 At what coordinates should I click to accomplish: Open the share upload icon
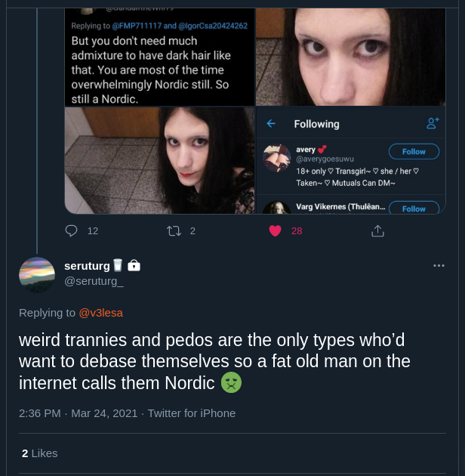tap(377, 231)
